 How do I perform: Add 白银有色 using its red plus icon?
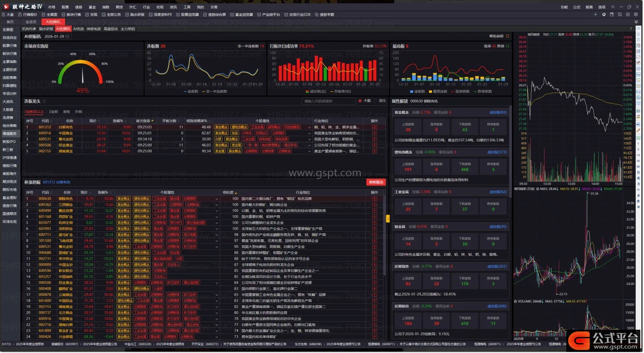pos(375,127)
